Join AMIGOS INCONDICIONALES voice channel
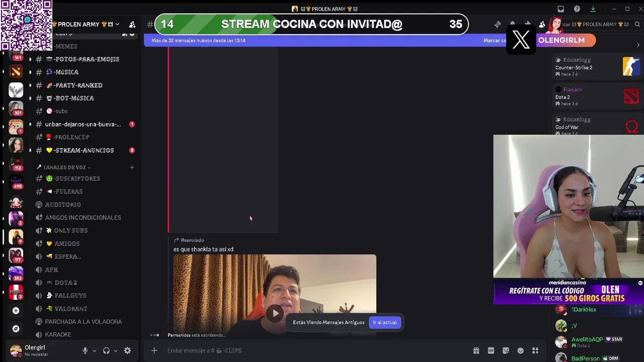The height and width of the screenshot is (362, 644). 82,218
